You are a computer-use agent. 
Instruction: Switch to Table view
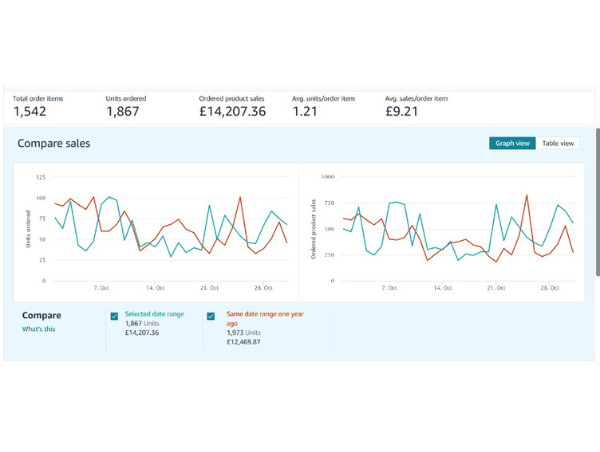[x=558, y=143]
